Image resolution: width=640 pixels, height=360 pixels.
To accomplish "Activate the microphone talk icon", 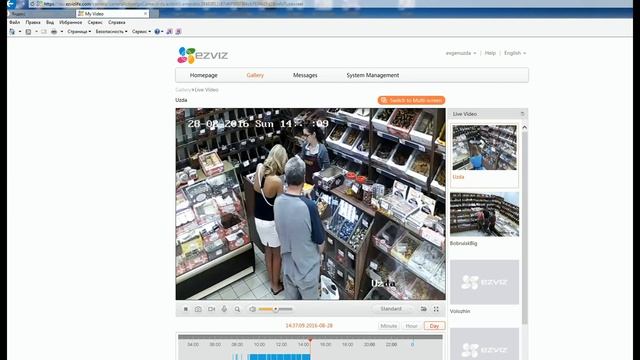I will click(224, 309).
